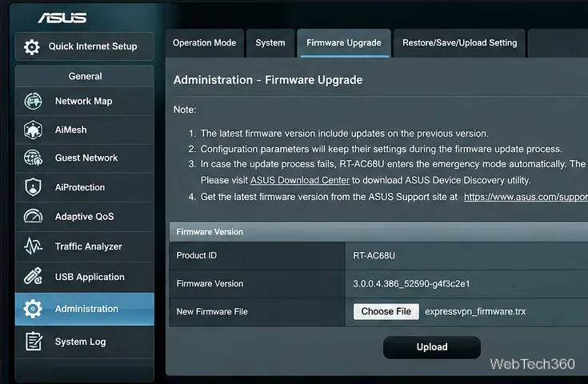588x384 pixels.
Task: Click the AiProtection shield icon
Action: click(33, 187)
